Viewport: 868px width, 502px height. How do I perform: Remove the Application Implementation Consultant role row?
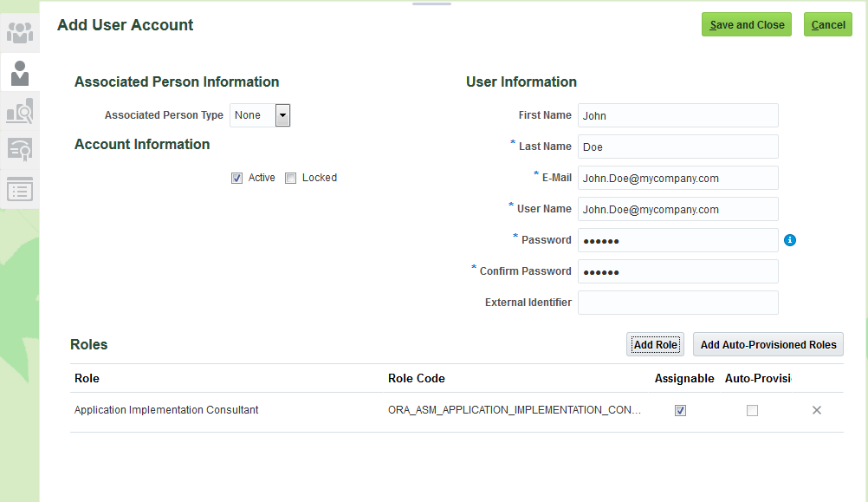(x=816, y=410)
